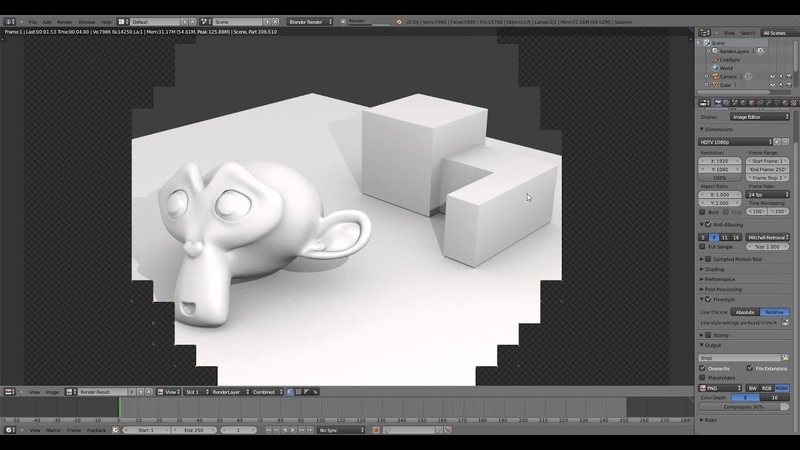This screenshot has width=800, height=450.
Task: Click the Resolution X: 1920 field
Action: pyautogui.click(x=719, y=161)
